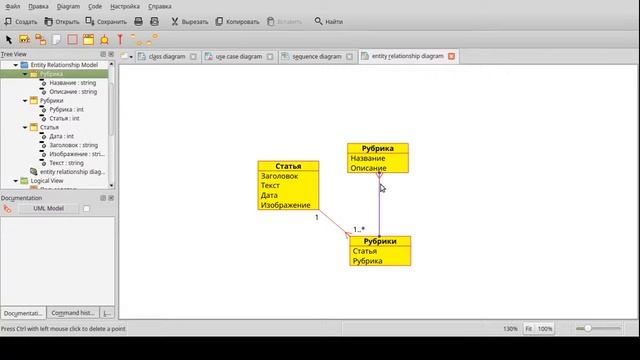This screenshot has height=360, width=640.
Task: Click the UML Model button
Action: point(49,209)
